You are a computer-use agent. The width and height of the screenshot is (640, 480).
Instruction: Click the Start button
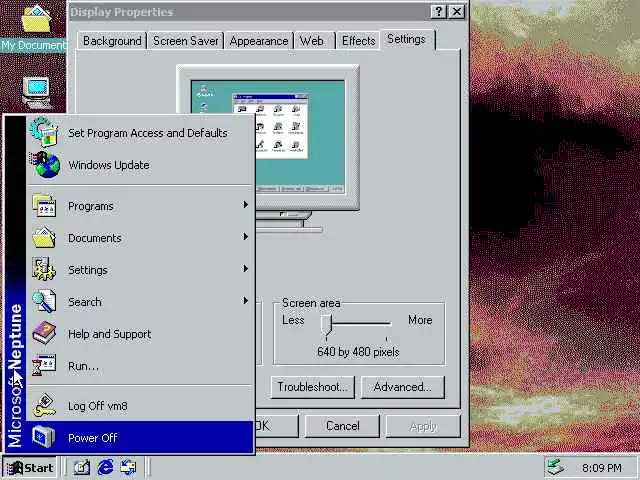point(30,468)
